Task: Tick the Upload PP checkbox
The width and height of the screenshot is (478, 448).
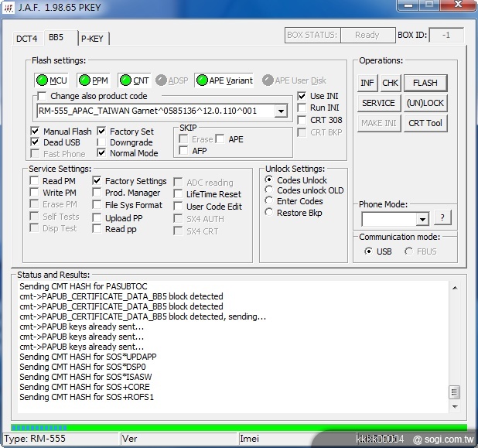Action: (x=97, y=217)
